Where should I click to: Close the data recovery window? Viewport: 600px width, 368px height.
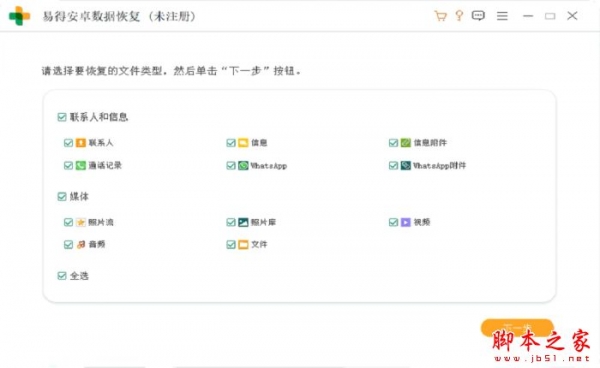click(x=572, y=16)
